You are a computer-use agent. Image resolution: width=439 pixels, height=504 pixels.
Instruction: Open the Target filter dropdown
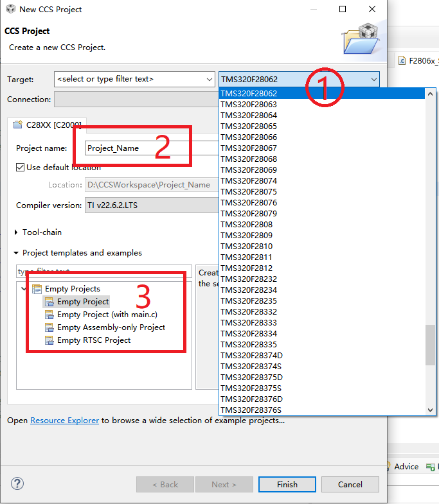pyautogui.click(x=209, y=79)
